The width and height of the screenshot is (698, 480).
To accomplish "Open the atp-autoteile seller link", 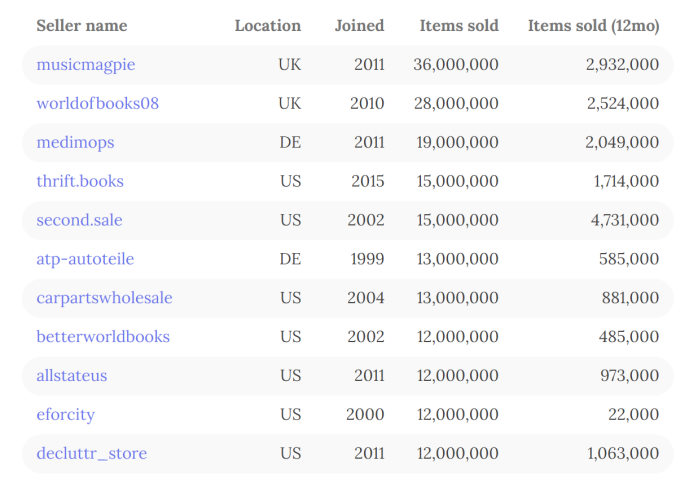I will coord(85,259).
